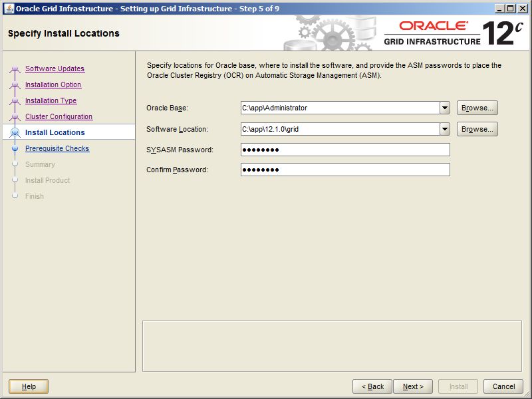Jump to the Cluster Configuration step
This screenshot has width=532, height=399.
coord(59,116)
